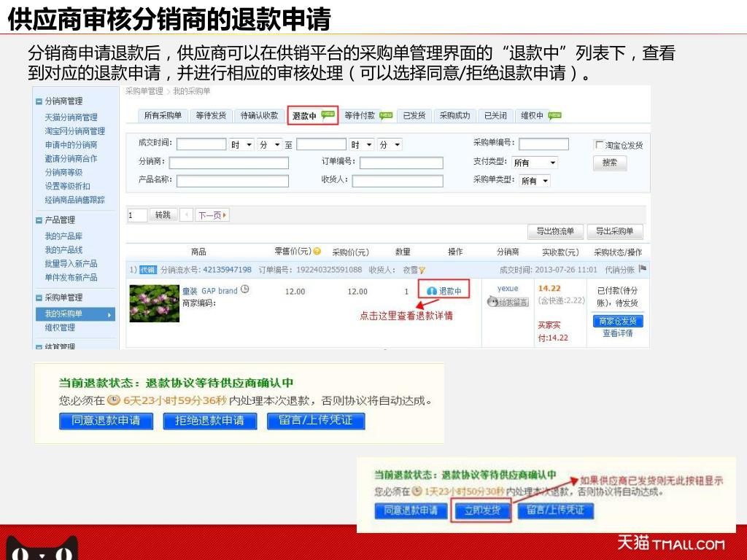Open 分销商等级 in sidebar
Viewport: 747px width, 560px height.
64,172
